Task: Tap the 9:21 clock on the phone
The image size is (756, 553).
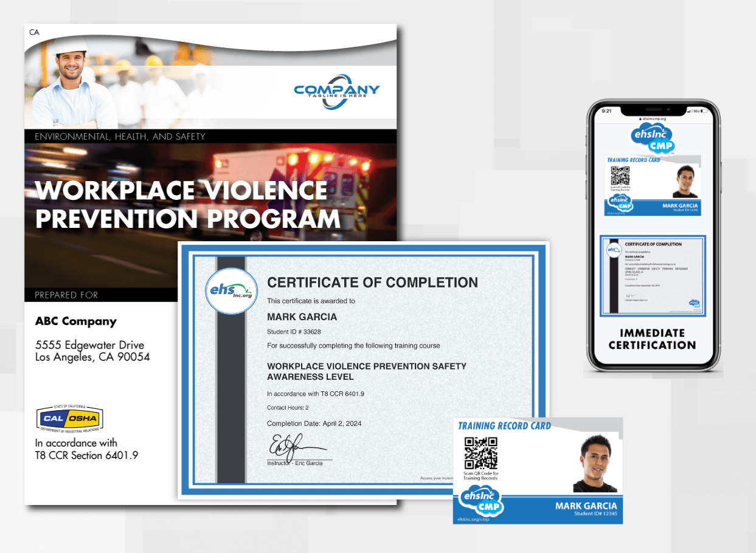Action: (x=607, y=111)
